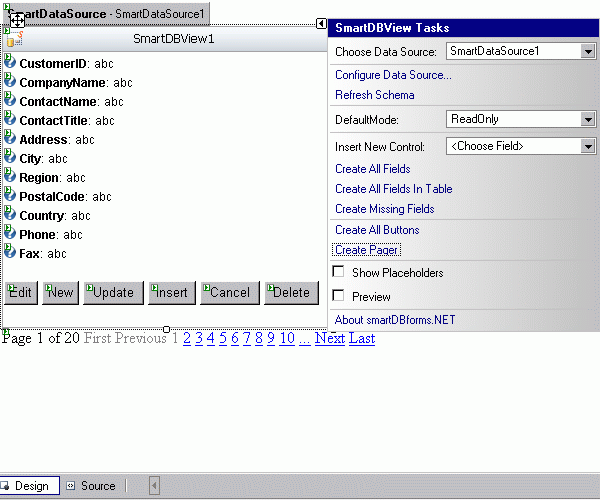
Task: Click the Insert button
Action: pos(172,293)
